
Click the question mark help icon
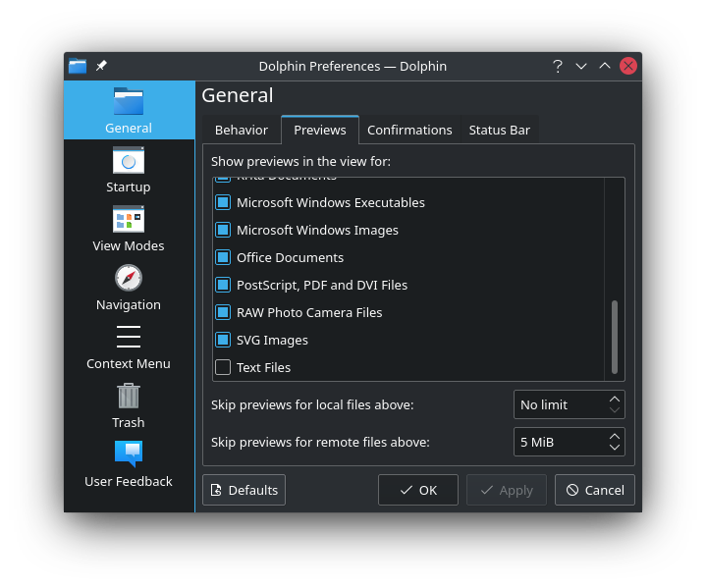click(558, 66)
